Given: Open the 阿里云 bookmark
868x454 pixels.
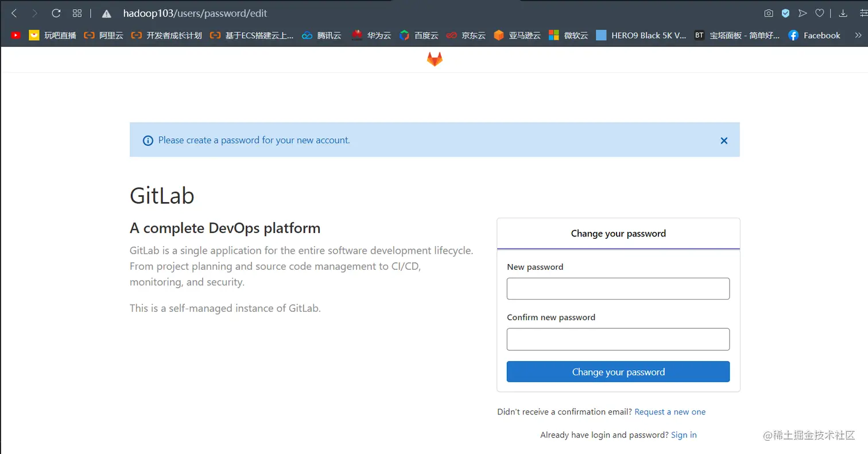Looking at the screenshot, I should [x=103, y=36].
